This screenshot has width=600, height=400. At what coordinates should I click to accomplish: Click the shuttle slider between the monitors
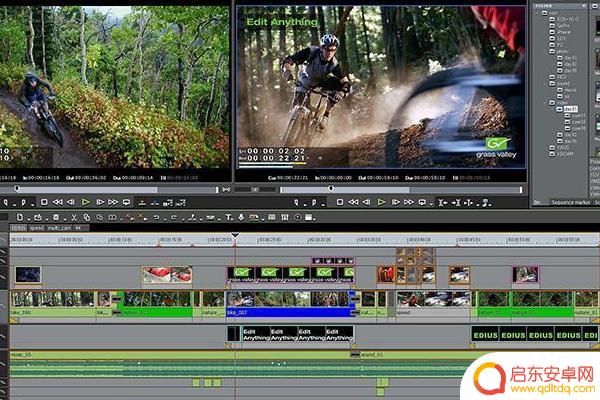(255, 189)
